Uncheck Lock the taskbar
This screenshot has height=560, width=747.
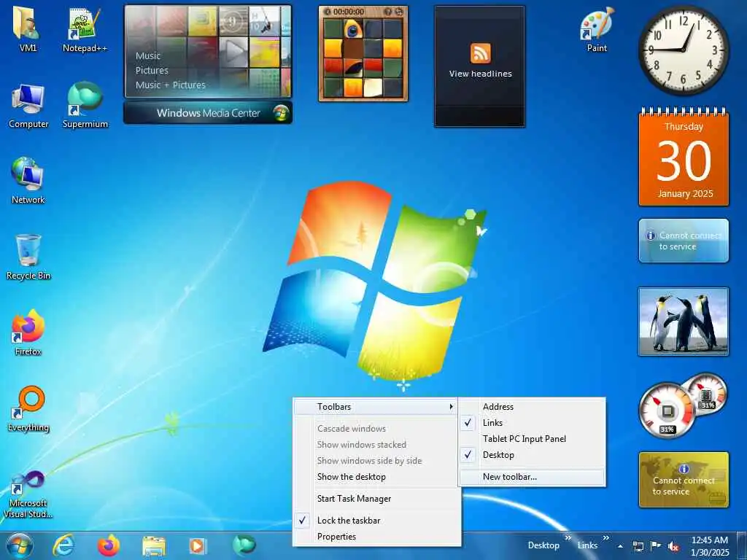coord(376,521)
